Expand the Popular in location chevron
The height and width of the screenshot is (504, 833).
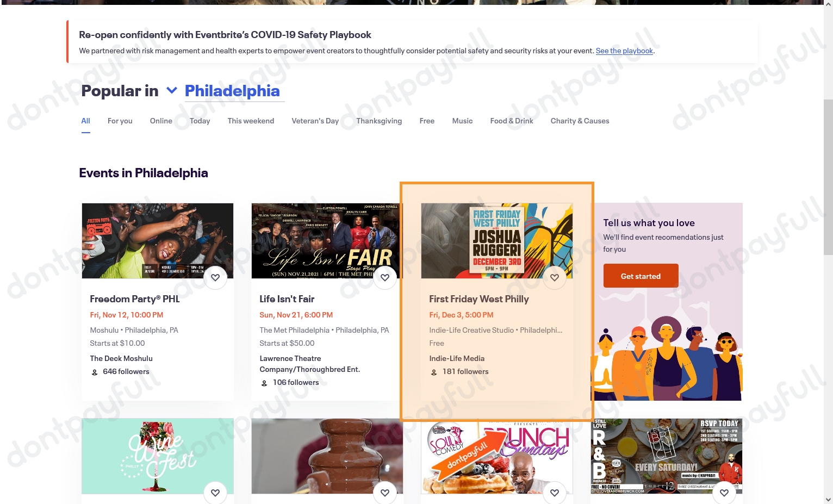click(x=172, y=90)
